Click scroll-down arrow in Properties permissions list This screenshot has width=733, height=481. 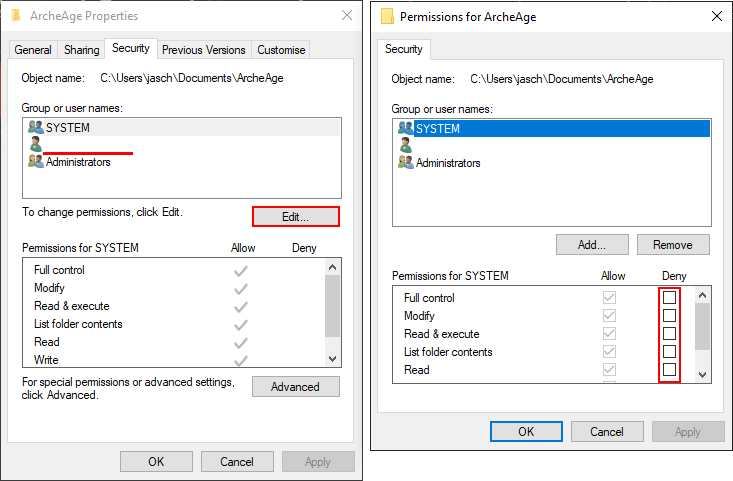(332, 359)
